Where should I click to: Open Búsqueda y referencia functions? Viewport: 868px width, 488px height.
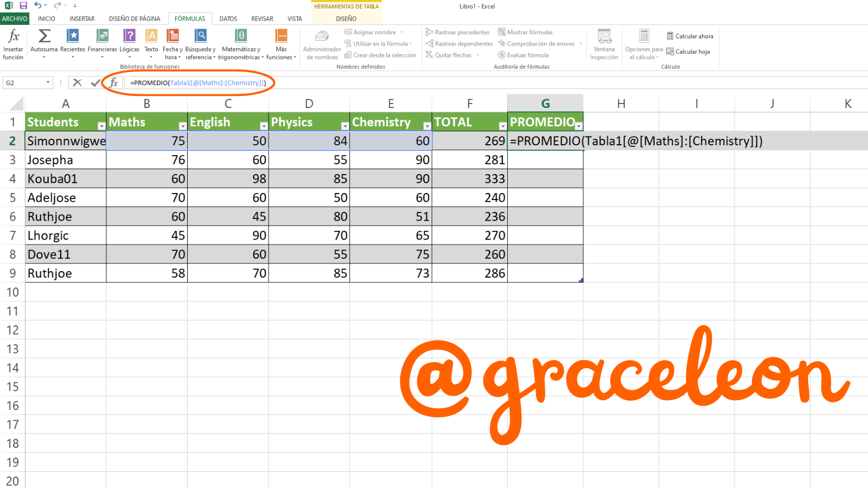click(x=201, y=44)
